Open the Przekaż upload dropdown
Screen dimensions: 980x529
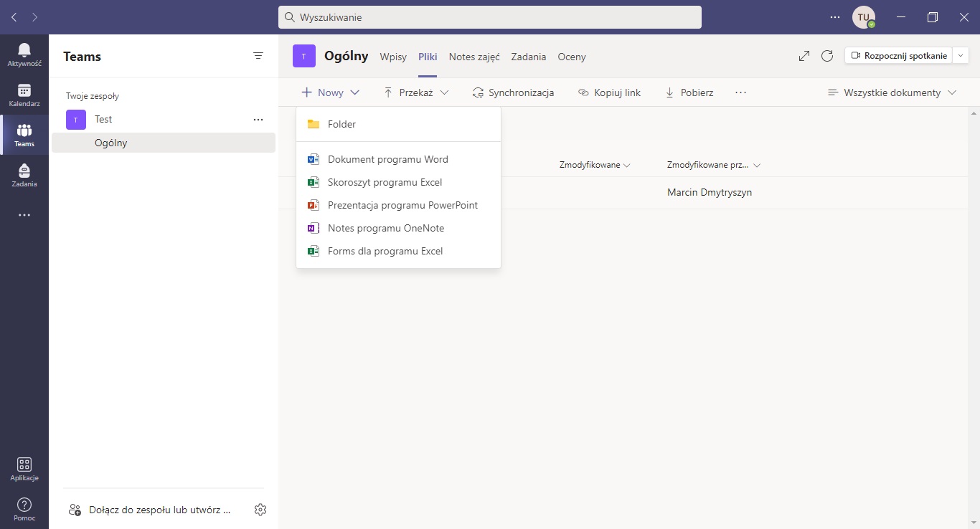[416, 92]
